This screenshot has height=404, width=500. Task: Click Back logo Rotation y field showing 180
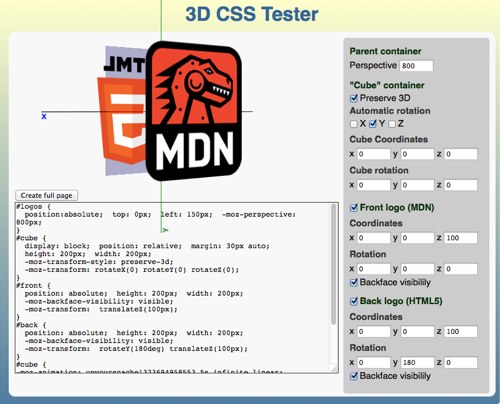click(x=417, y=362)
